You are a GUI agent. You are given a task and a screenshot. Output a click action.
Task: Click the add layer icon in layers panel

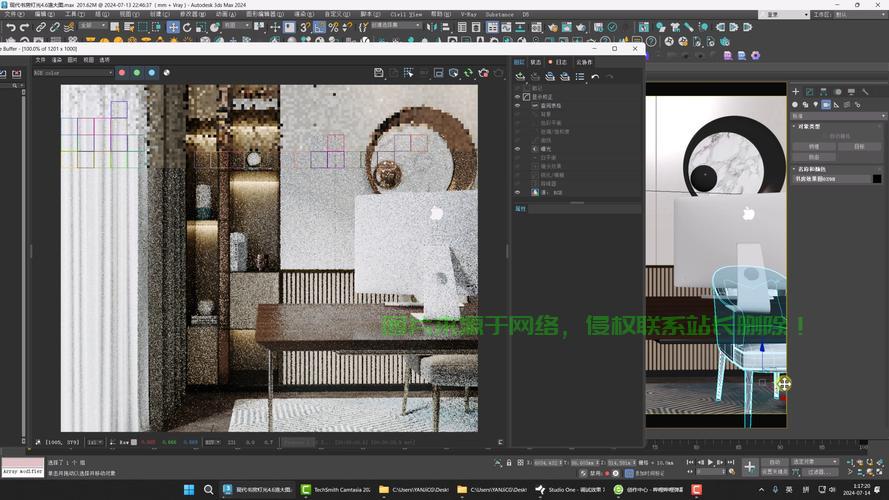[520, 77]
